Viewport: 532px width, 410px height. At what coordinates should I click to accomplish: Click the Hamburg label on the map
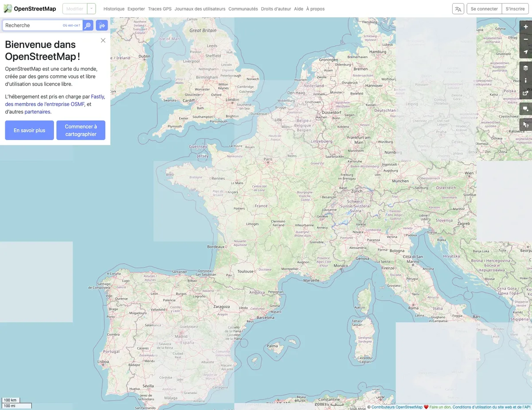[378, 51]
